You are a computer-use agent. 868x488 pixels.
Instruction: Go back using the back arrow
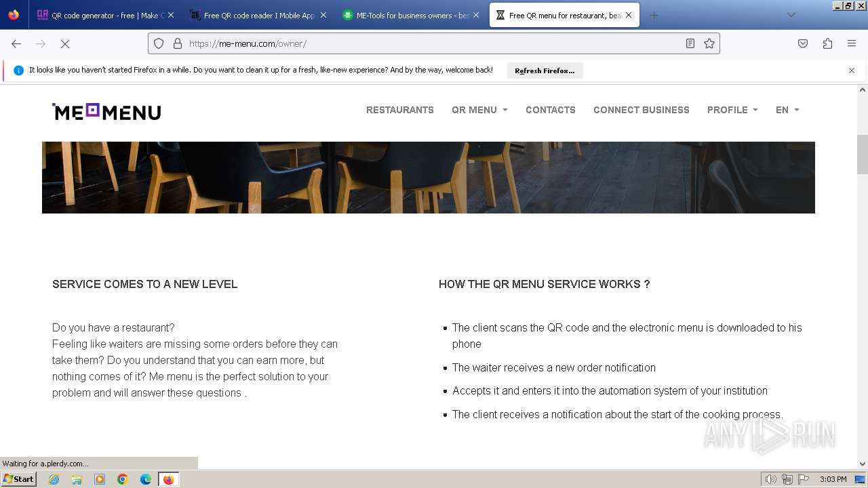coord(16,43)
